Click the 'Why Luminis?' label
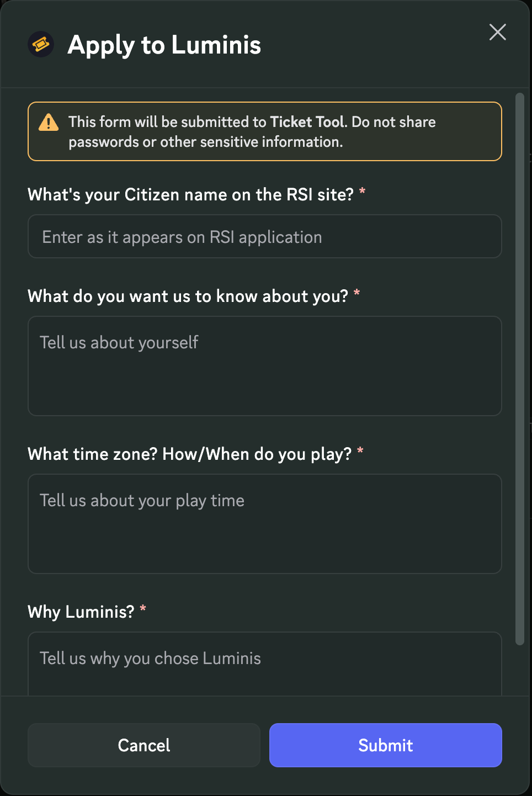Image resolution: width=532 pixels, height=796 pixels. (x=81, y=612)
